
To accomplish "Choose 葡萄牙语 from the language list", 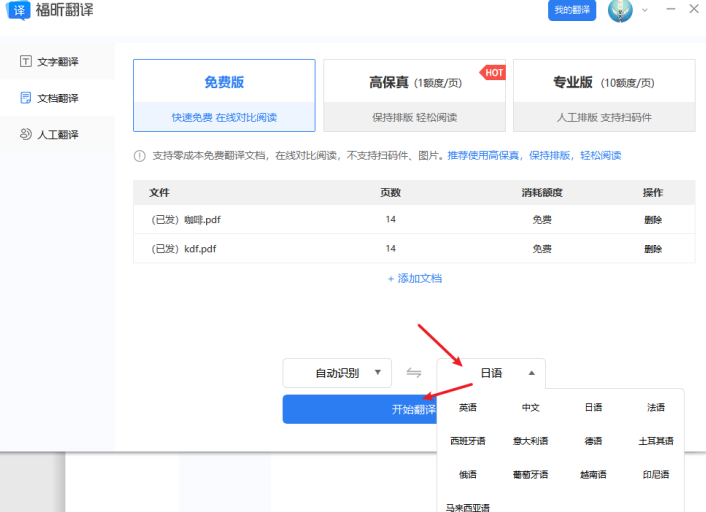I will coord(530,474).
